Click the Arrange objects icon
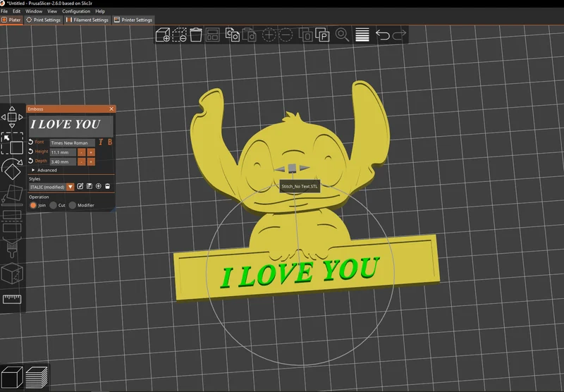Viewport: 564px width, 392px height. pos(213,35)
